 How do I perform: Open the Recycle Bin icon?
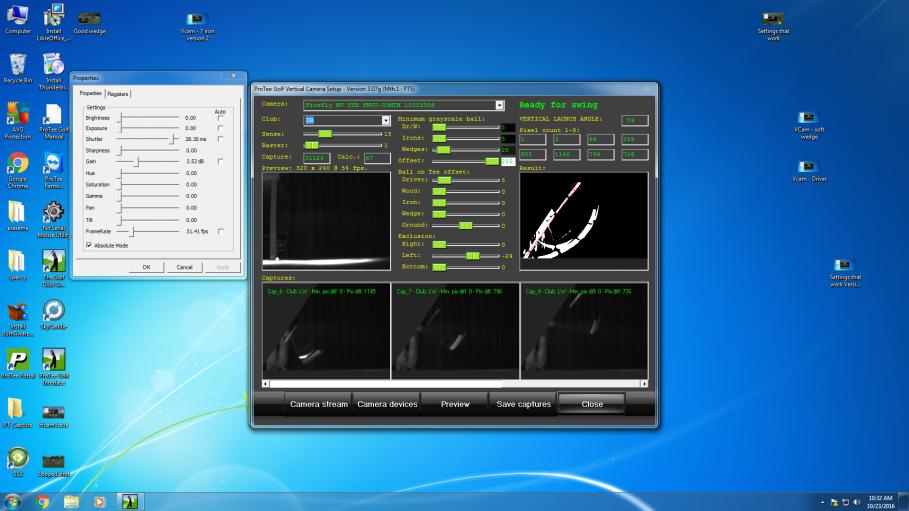(x=17, y=68)
